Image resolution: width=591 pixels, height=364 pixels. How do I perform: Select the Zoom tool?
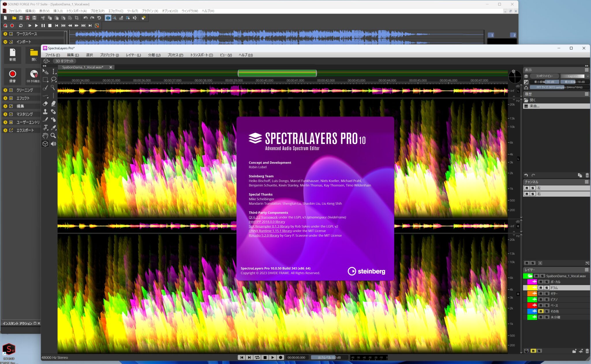(54, 135)
